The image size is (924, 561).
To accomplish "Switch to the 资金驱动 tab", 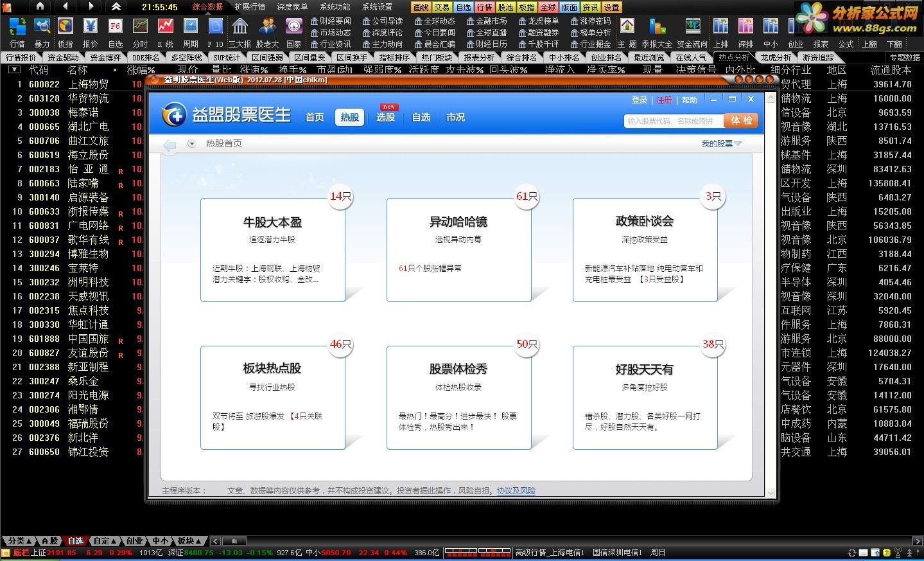I will (62, 57).
